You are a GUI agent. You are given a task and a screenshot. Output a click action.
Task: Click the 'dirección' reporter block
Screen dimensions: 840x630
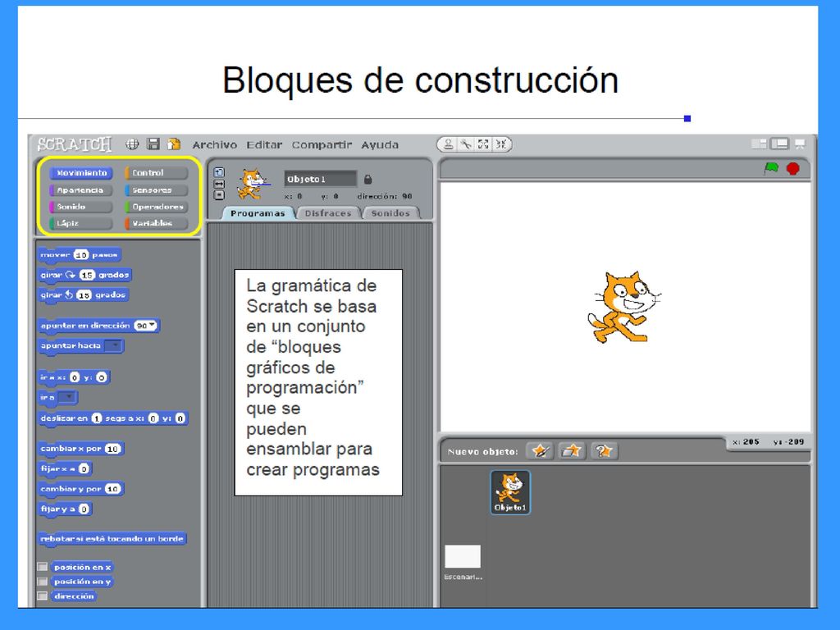[74, 596]
